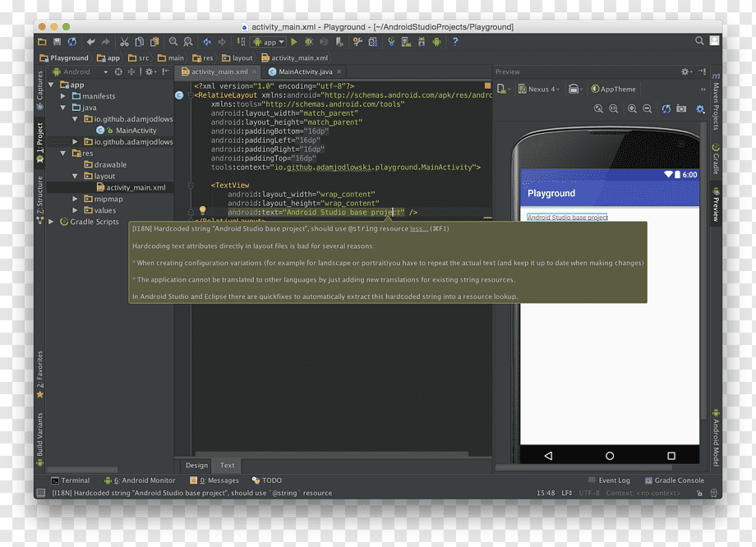Expand the mipmap folder

click(x=76, y=199)
